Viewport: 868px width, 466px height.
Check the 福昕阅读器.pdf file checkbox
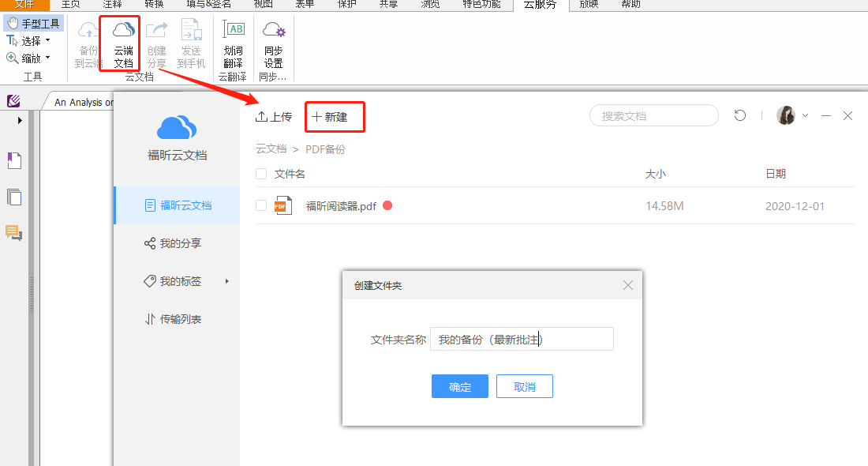coord(260,205)
